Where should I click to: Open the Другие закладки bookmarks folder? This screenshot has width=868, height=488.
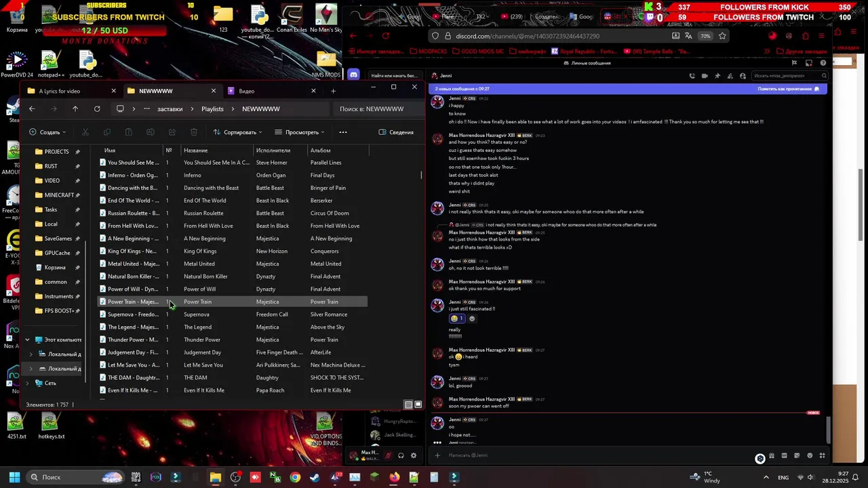pyautogui.click(x=802, y=51)
